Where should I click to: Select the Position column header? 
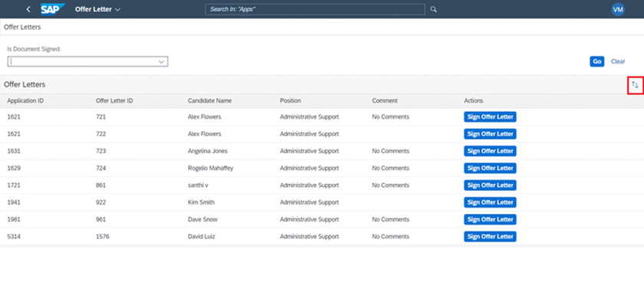coord(290,100)
